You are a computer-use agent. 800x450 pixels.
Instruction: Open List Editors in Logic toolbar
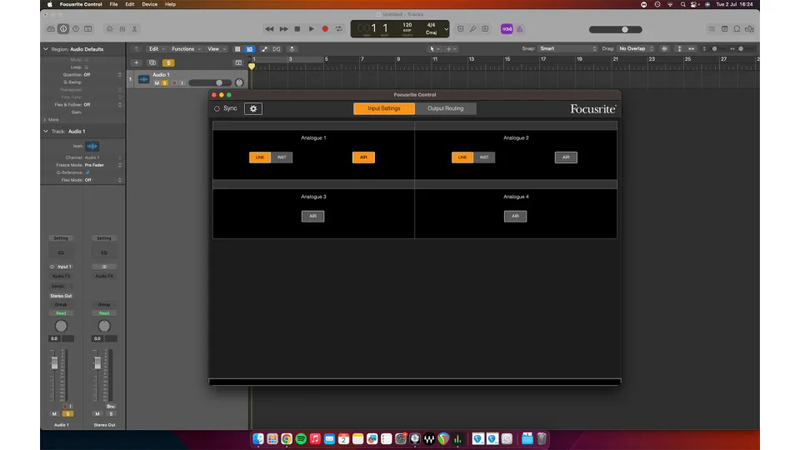pos(712,29)
